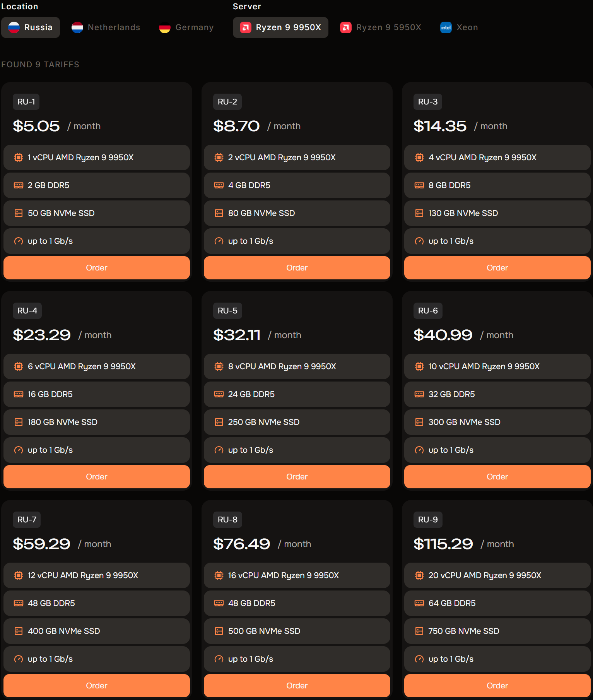Screen dimensions: 593x700
Task: Order the RU-8 tariff at $76.49
Action: (297, 686)
